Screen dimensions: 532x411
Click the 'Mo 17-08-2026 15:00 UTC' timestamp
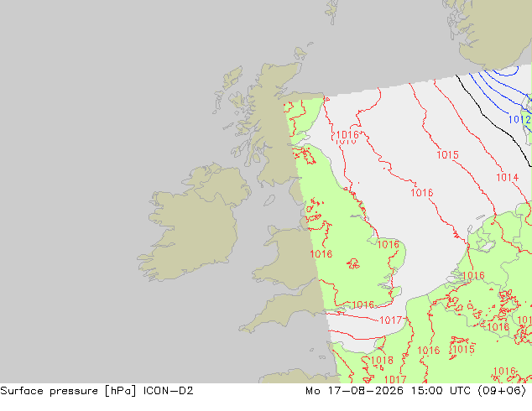point(389,391)
